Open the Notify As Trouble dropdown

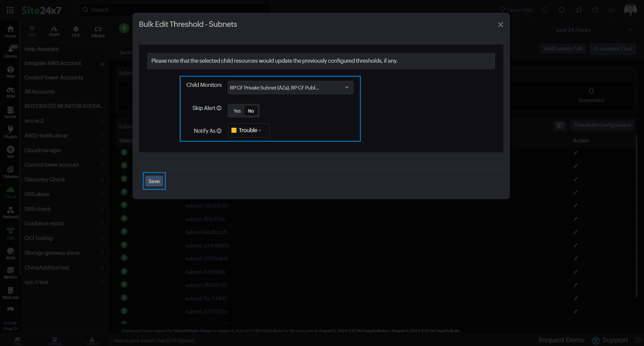click(249, 130)
